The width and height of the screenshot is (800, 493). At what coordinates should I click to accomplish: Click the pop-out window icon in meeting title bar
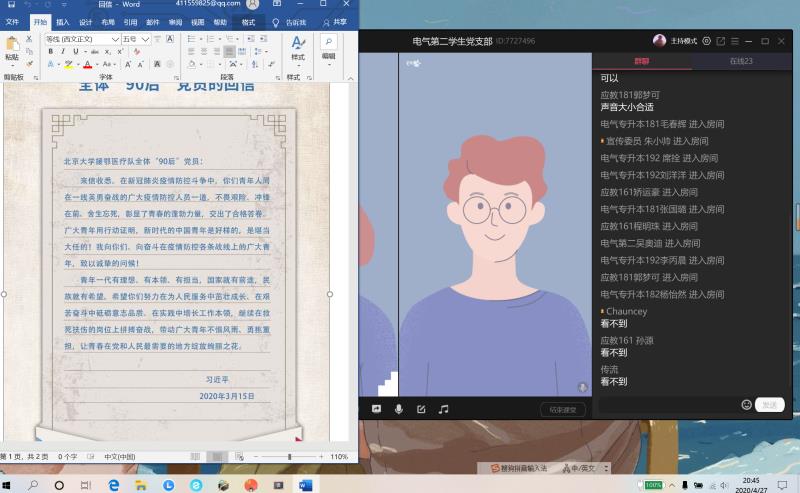(x=721, y=41)
